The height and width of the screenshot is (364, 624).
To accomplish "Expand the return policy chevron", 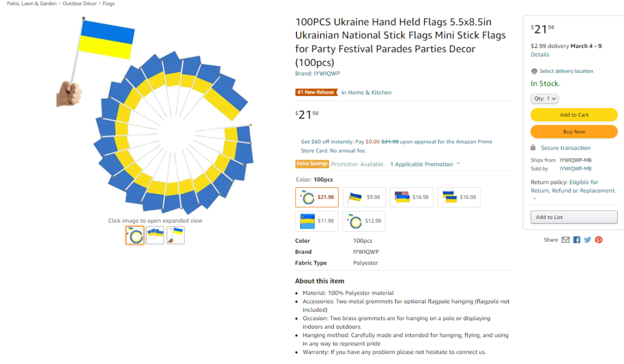I will pos(534,199).
